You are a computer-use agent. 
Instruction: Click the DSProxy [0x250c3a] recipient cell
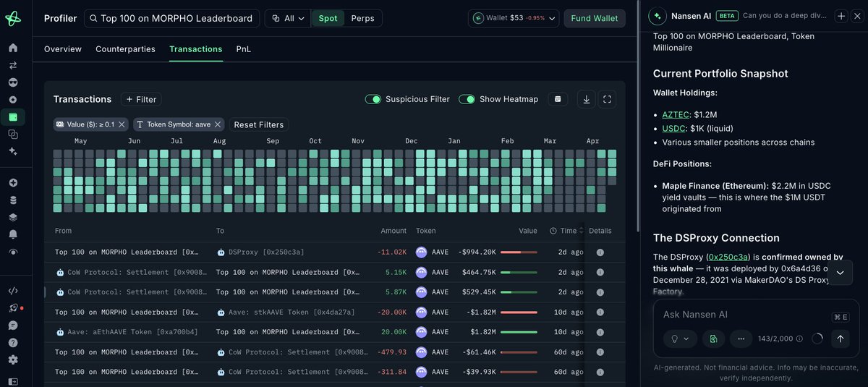(260, 252)
